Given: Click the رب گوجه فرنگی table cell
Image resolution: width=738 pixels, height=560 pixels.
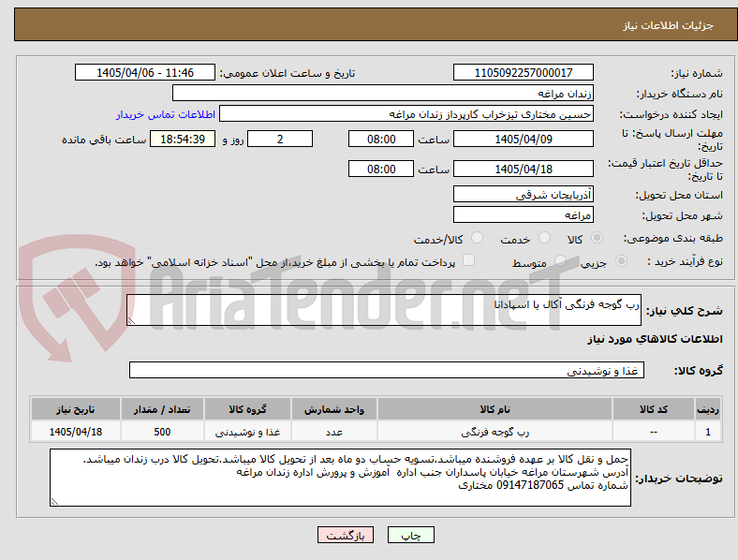Looking at the screenshot, I should 494,432.
